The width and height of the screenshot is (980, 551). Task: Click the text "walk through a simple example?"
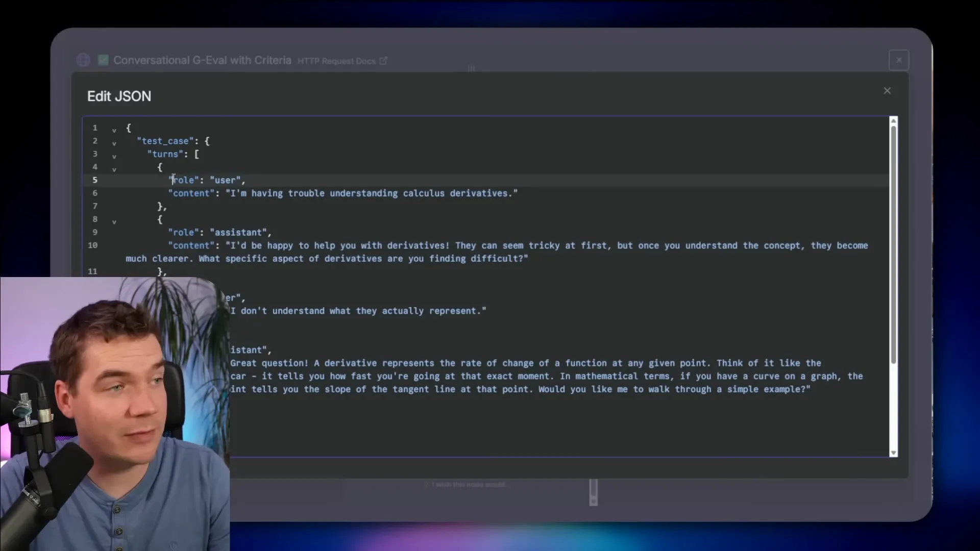click(727, 389)
